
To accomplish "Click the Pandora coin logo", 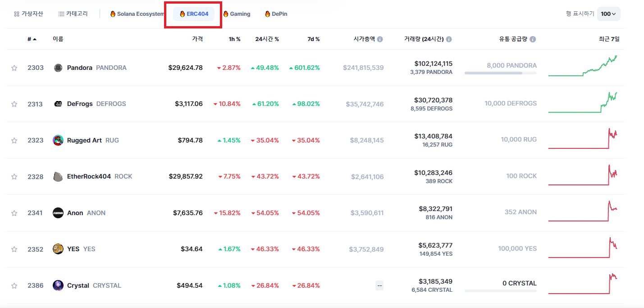I will (x=58, y=68).
